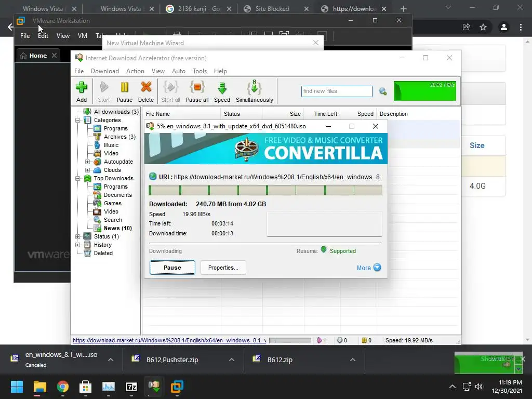The width and height of the screenshot is (532, 399).
Task: Open the Action menu
Action: [x=135, y=71]
